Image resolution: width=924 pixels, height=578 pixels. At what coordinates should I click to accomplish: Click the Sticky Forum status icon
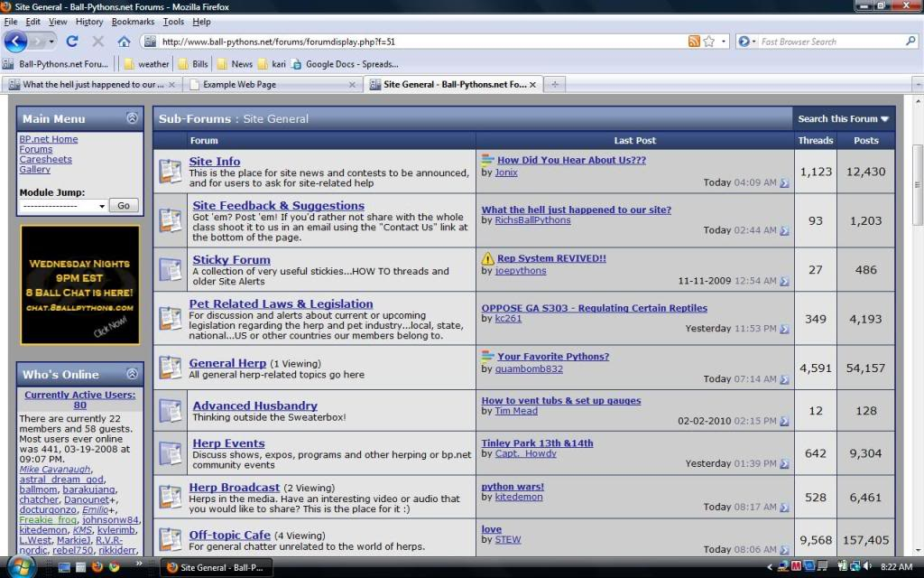[171, 269]
